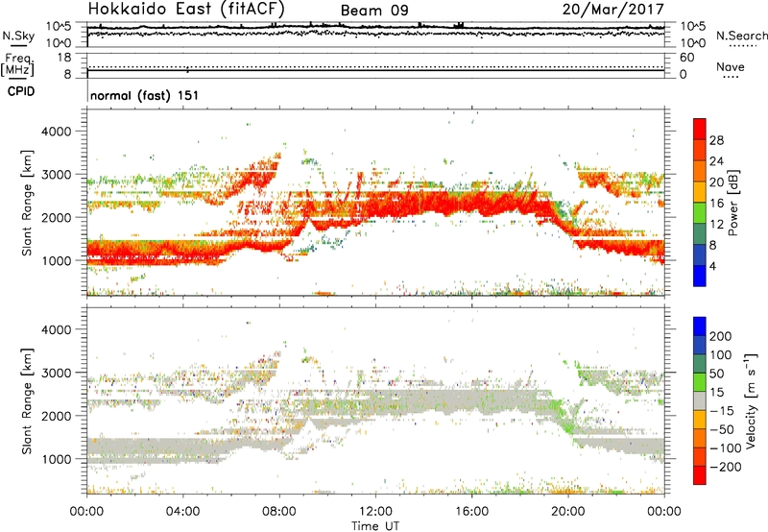Click the "18" tick on the frequency axis
The height and width of the screenshot is (532, 768).
coord(64,58)
